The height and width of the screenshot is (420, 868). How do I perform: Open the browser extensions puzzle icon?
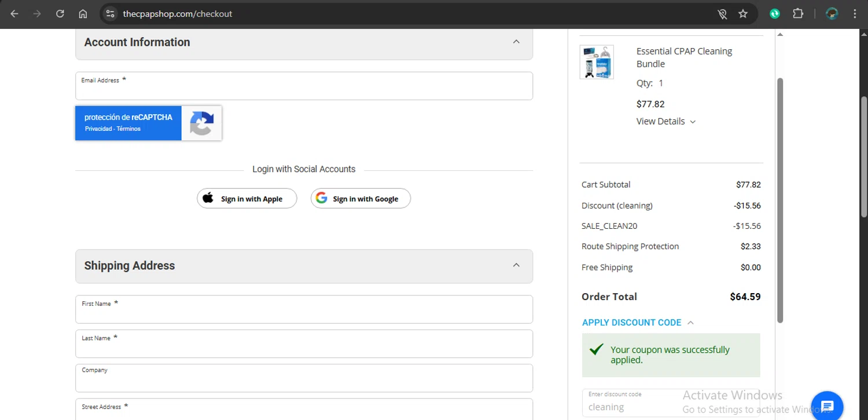[798, 14]
